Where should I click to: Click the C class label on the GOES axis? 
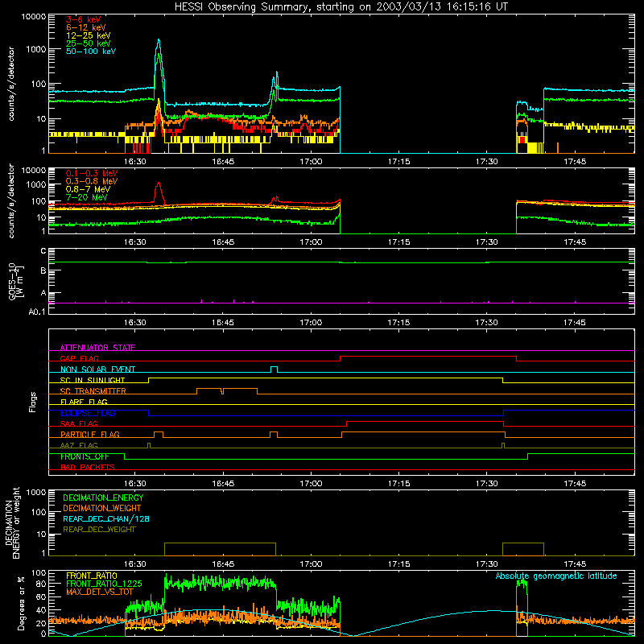pyautogui.click(x=43, y=250)
